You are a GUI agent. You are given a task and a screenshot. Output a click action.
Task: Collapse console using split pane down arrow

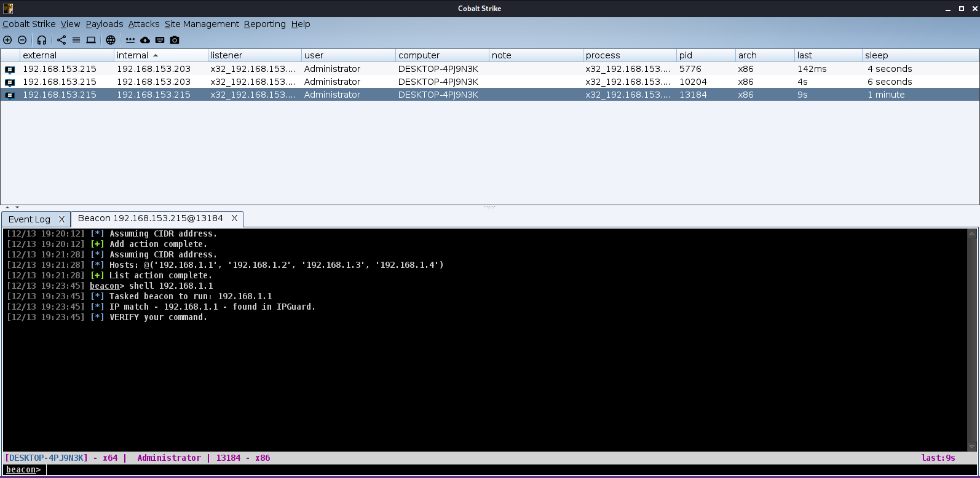point(17,208)
